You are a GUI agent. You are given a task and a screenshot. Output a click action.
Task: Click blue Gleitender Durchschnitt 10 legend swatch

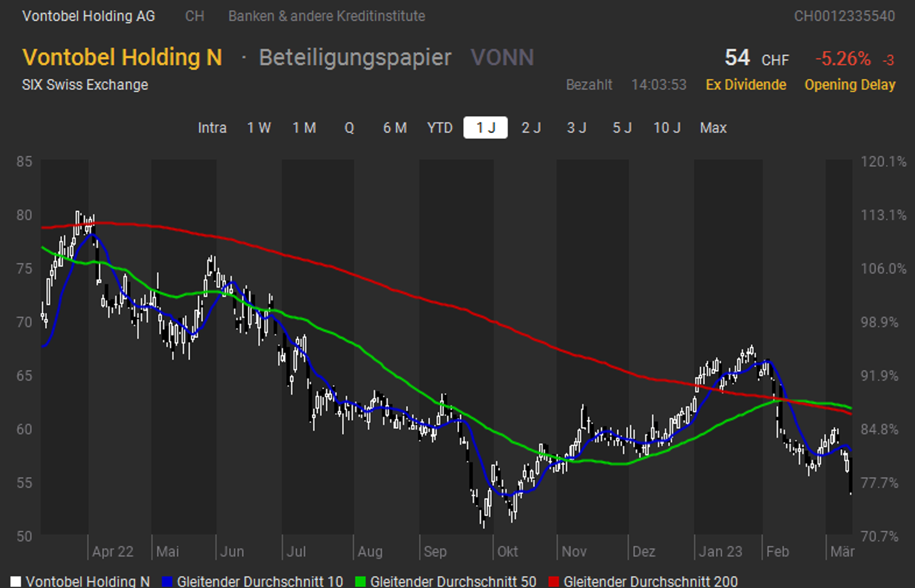tap(167, 582)
